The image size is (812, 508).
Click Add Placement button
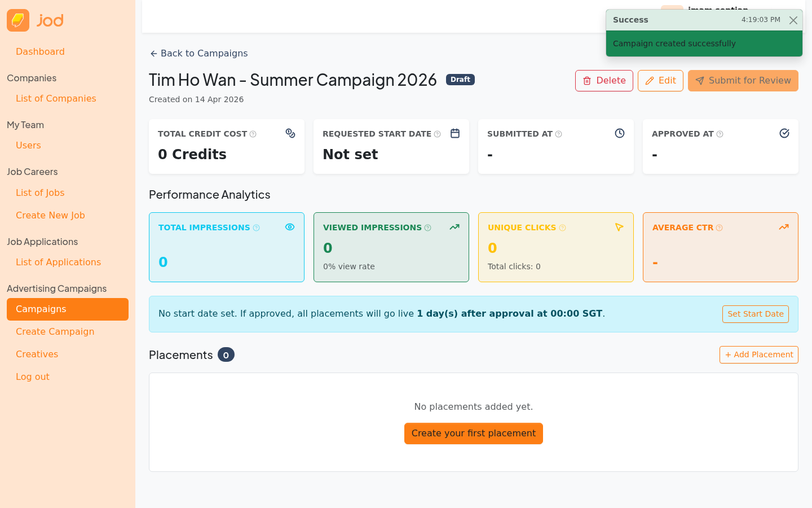(759, 355)
